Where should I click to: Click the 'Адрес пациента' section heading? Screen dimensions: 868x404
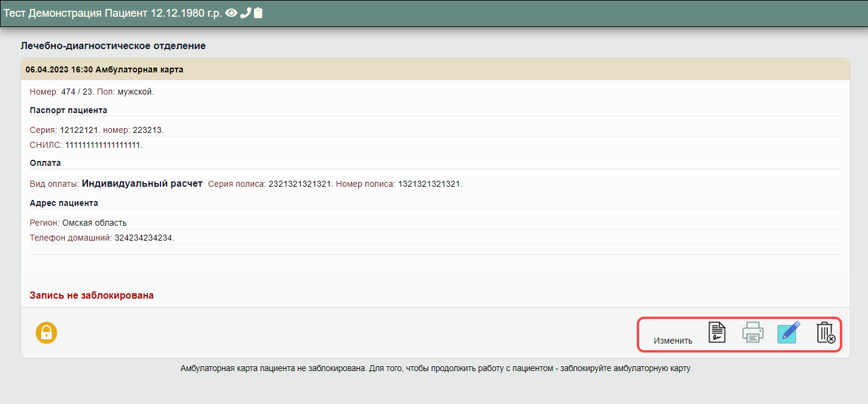coord(63,203)
